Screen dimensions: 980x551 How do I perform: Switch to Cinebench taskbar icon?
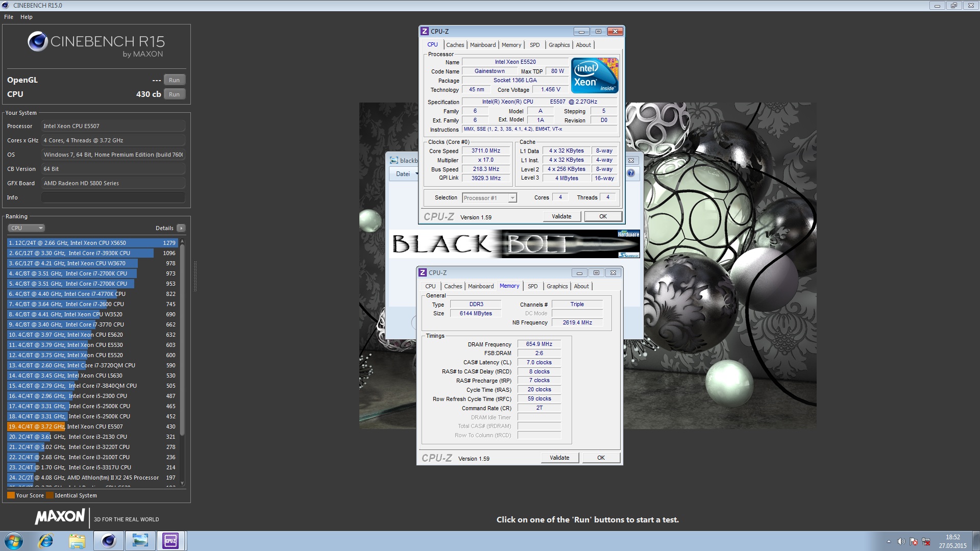(x=109, y=541)
